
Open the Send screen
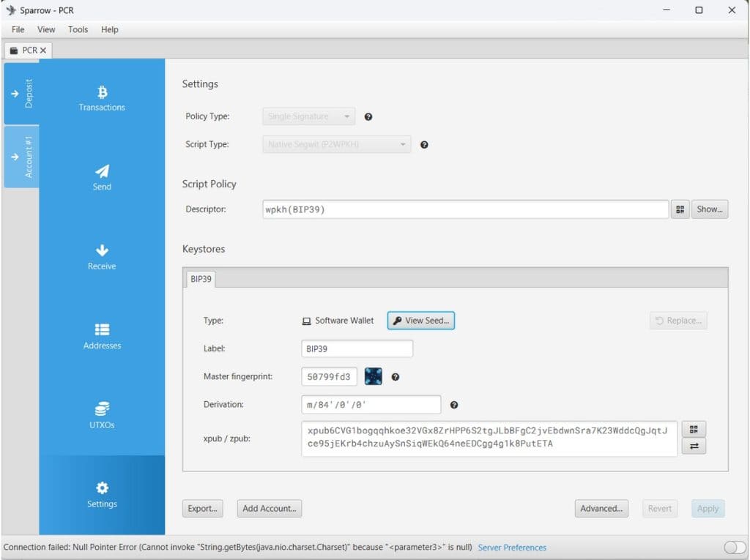point(102,179)
